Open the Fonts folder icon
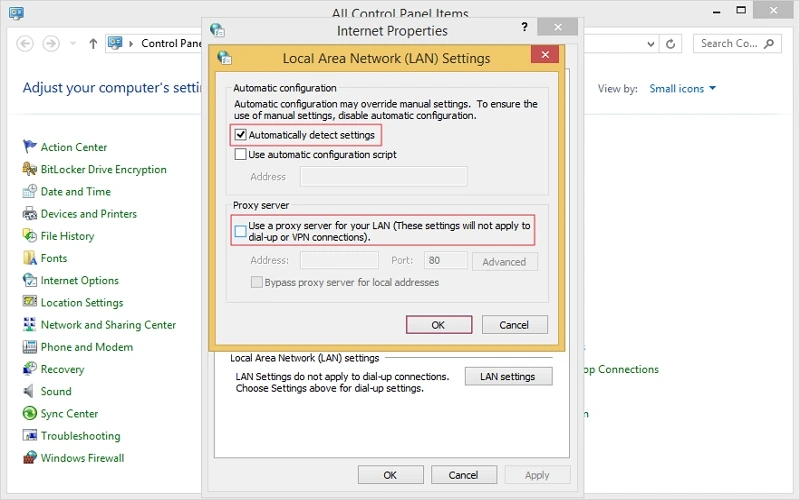The width and height of the screenshot is (800, 500). click(30, 258)
